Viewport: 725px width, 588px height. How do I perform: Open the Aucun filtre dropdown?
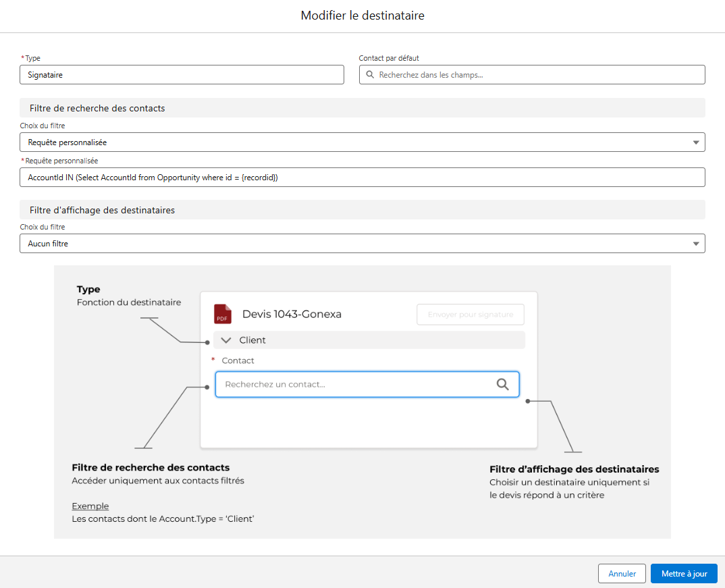click(x=362, y=244)
